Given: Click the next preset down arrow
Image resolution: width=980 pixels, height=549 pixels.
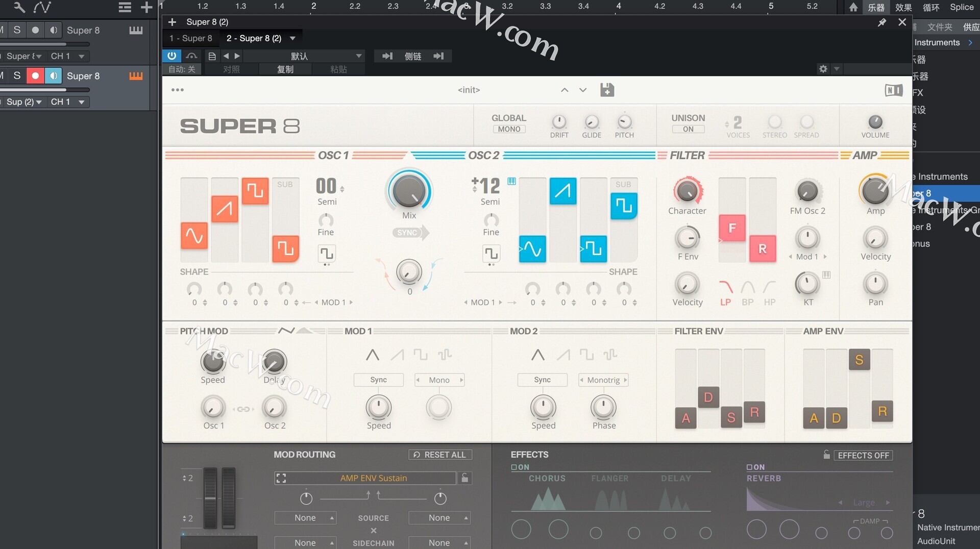Looking at the screenshot, I should [583, 90].
